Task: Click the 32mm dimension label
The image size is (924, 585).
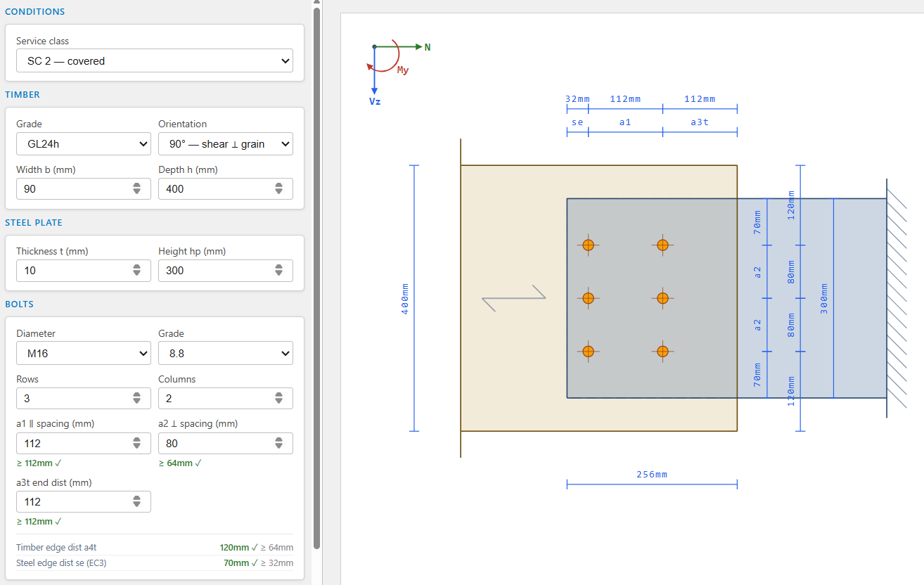Action: (x=578, y=99)
